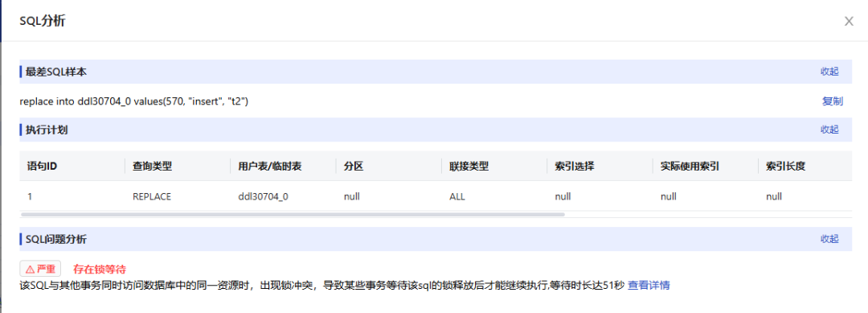
Task: Click the SQL问题分析 section heading
Action: pos(56,239)
